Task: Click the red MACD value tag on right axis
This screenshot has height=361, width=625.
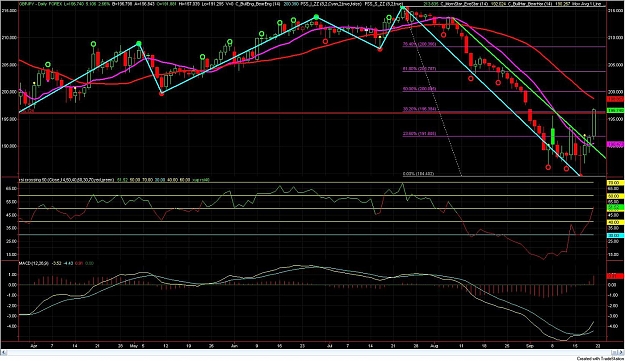Action: tap(615, 276)
